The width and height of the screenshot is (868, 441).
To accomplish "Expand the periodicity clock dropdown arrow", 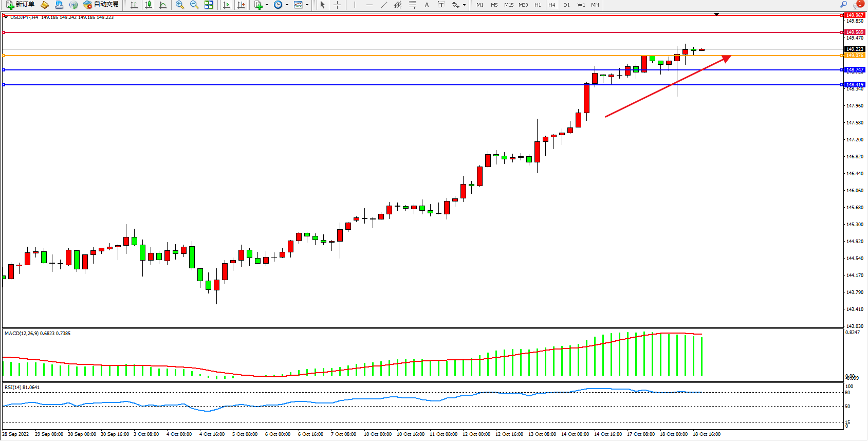I will coord(287,5).
